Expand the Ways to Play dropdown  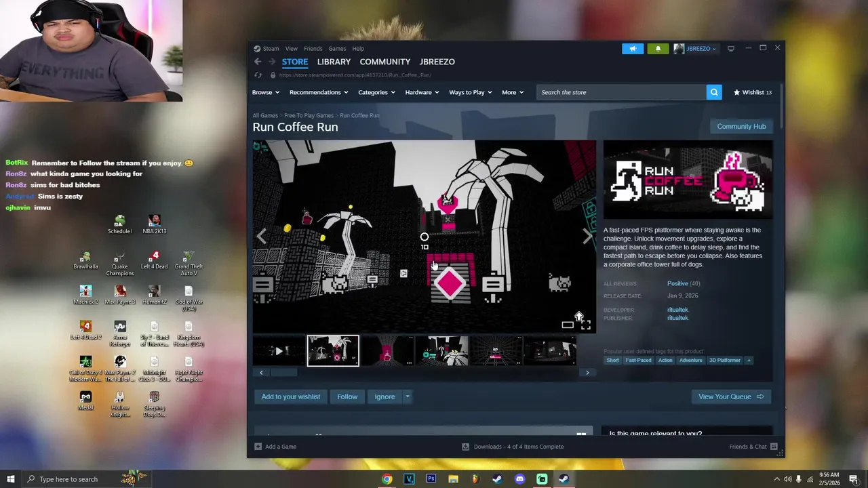471,92
